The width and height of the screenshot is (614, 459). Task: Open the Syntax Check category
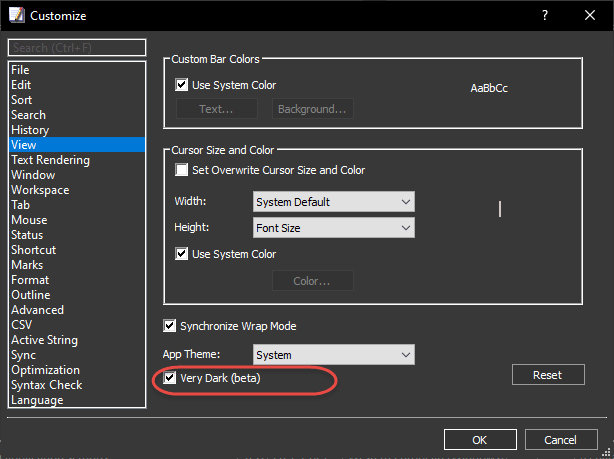[77, 385]
